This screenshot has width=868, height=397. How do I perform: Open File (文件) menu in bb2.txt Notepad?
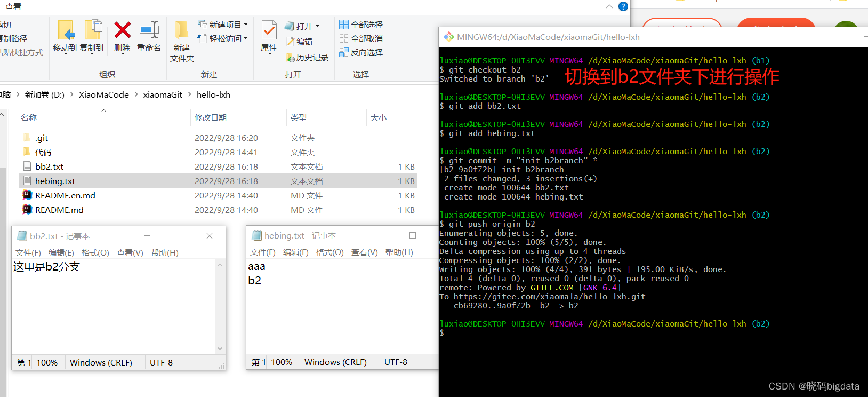28,252
